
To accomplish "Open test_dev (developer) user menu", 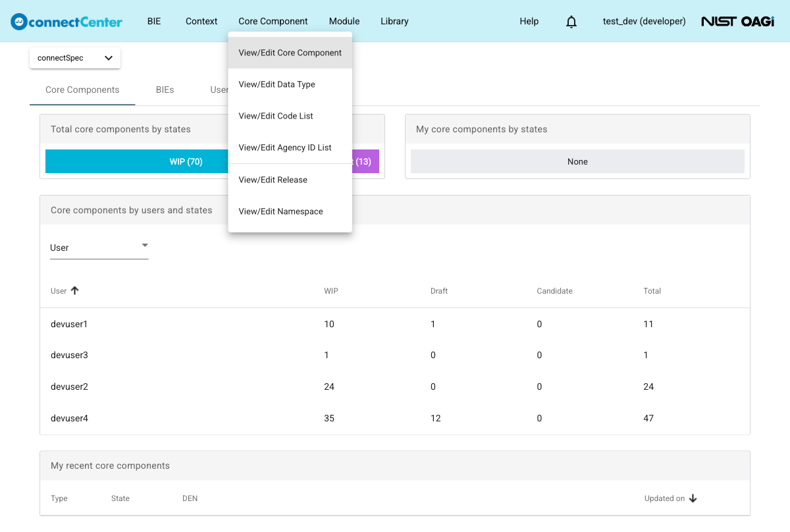I will pyautogui.click(x=644, y=21).
